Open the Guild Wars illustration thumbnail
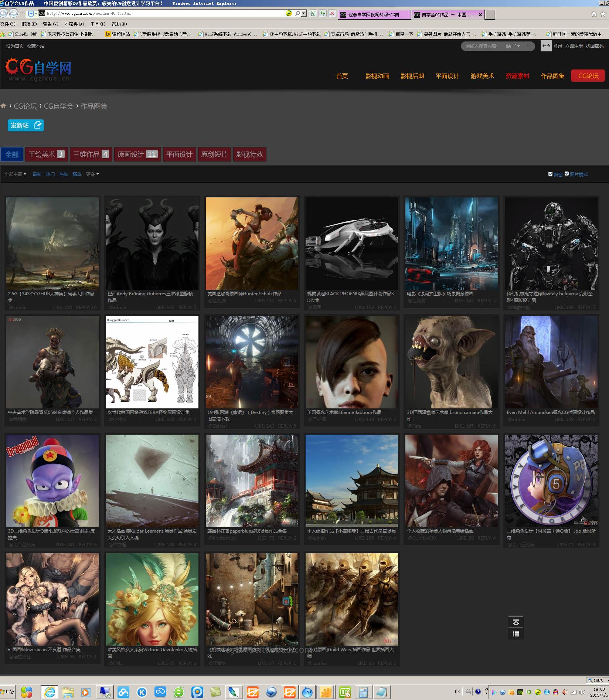Screen dimensions: 609x700 tap(351, 599)
